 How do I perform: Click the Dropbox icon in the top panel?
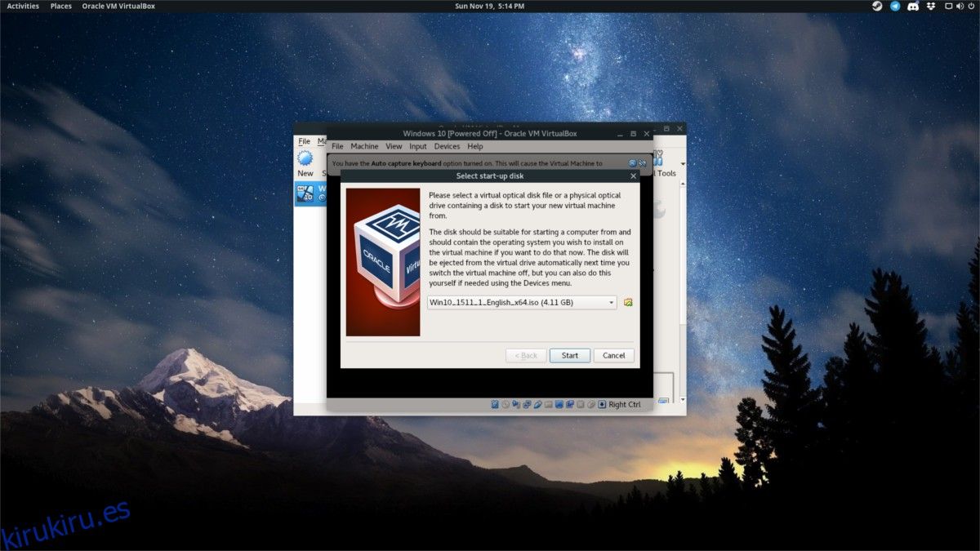(x=930, y=6)
